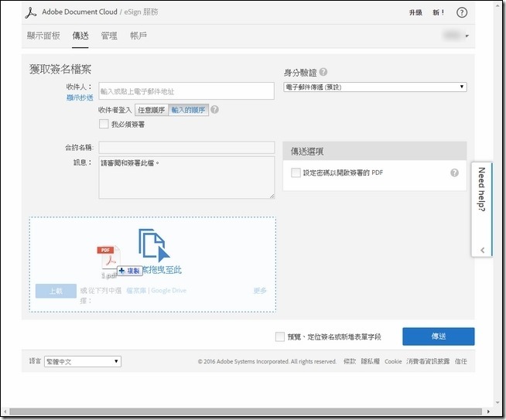Tick the 預覽、定位簽名或新增表單字段 checkbox

coord(280,336)
